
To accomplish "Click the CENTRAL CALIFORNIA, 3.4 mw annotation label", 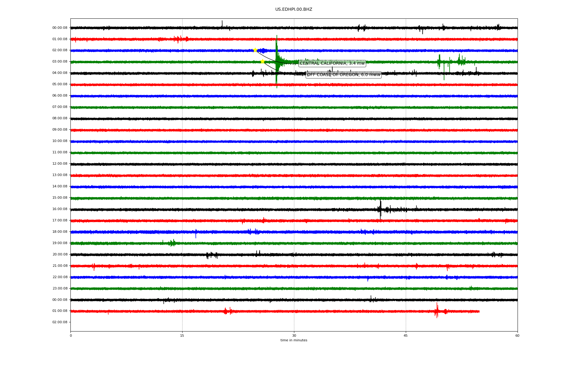I will point(332,63).
